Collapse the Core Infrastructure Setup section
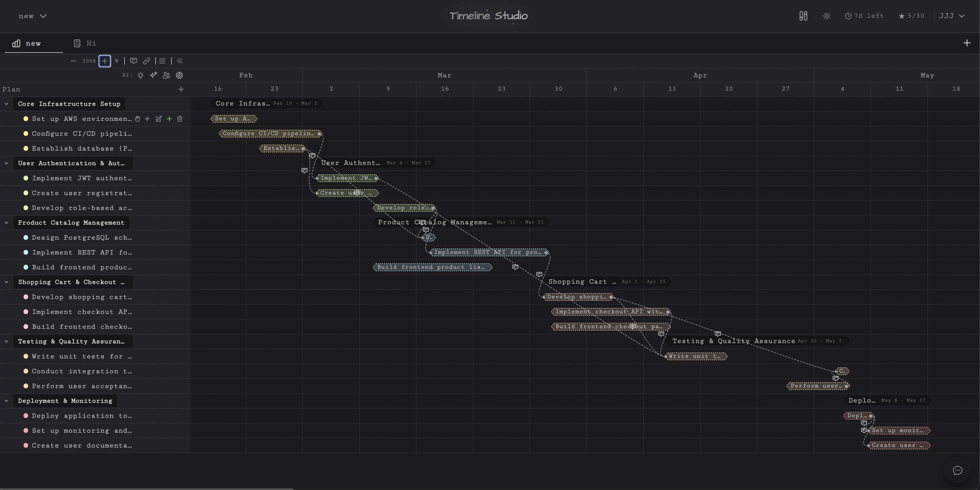 tap(6, 104)
